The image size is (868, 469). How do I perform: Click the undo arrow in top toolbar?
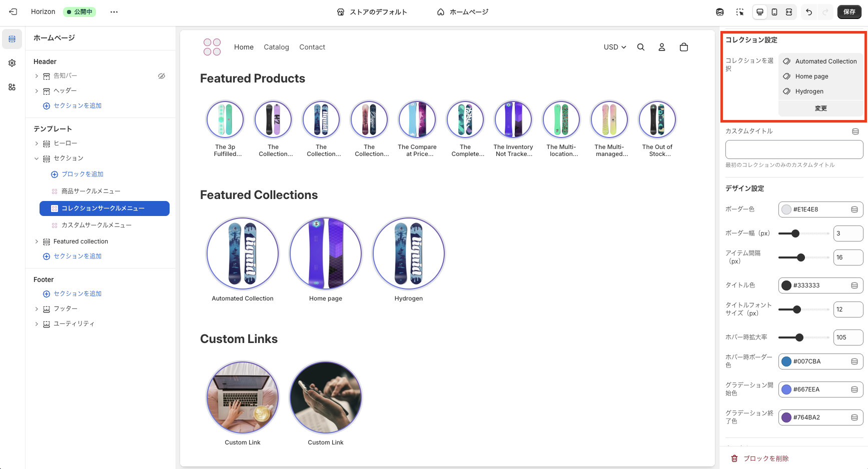coord(809,12)
